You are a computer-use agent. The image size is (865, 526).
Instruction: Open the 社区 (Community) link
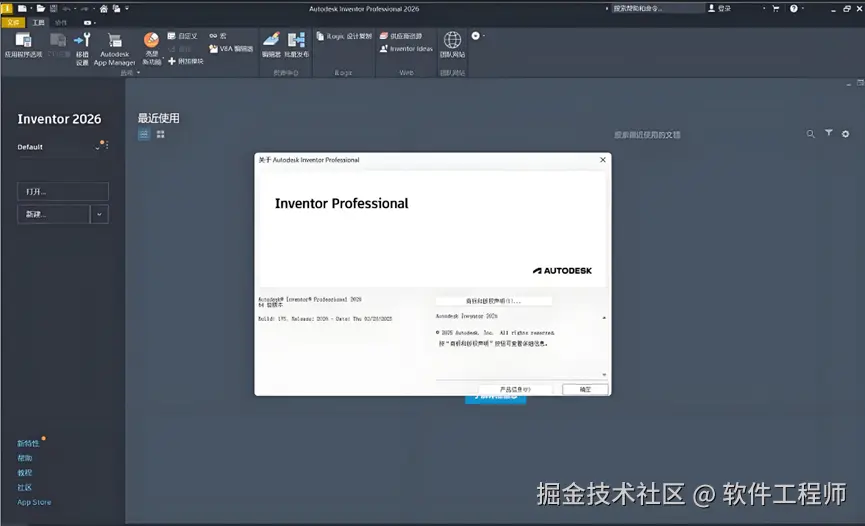click(24, 487)
